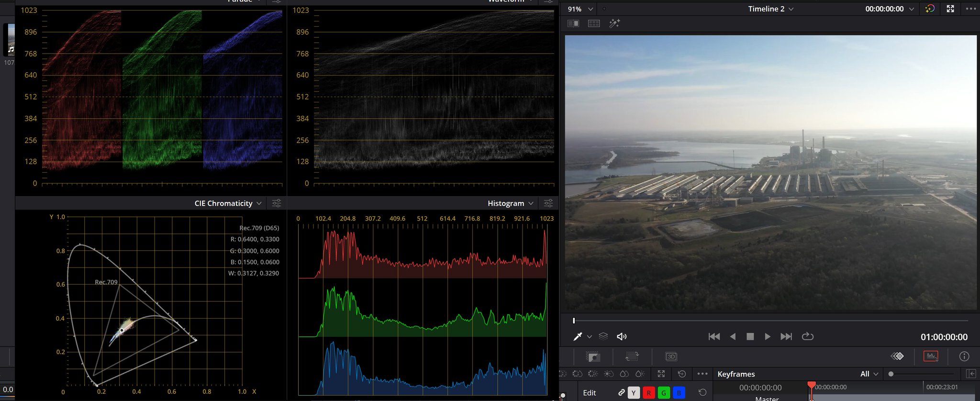The height and width of the screenshot is (401, 980).
Task: Open the Power Window mask palette
Action: (593, 356)
